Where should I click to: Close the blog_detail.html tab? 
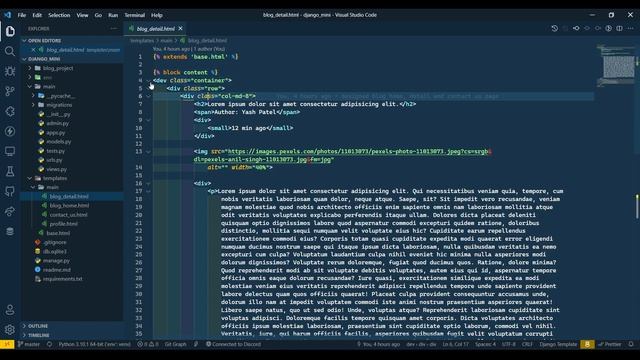180,29
